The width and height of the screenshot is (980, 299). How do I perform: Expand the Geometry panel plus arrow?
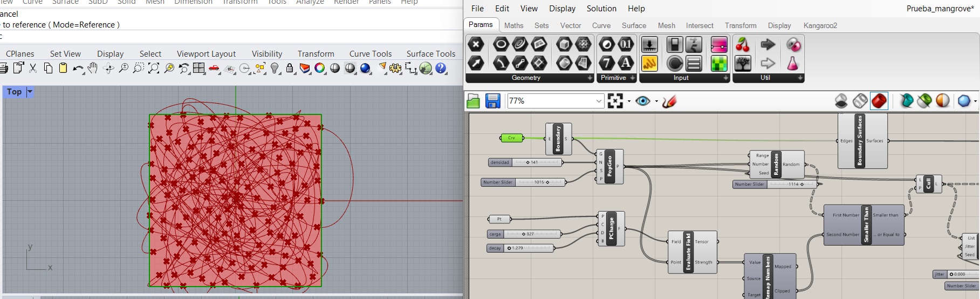590,78
